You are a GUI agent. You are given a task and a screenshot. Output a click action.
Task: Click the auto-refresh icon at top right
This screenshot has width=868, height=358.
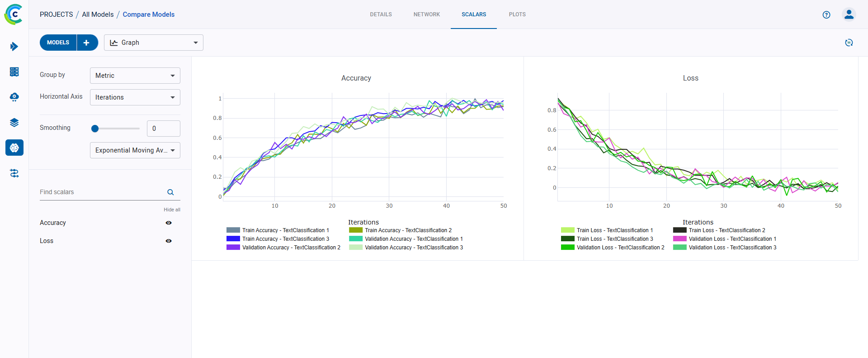pos(849,43)
